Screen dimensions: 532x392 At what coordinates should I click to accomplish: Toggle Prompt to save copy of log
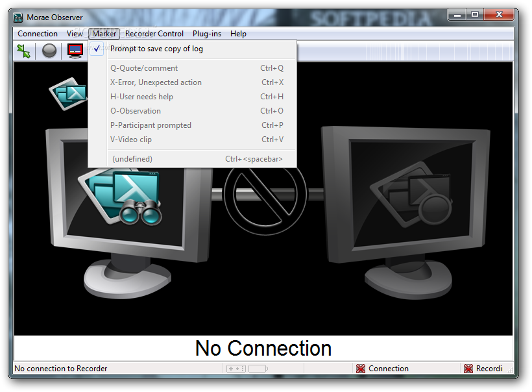coord(192,49)
